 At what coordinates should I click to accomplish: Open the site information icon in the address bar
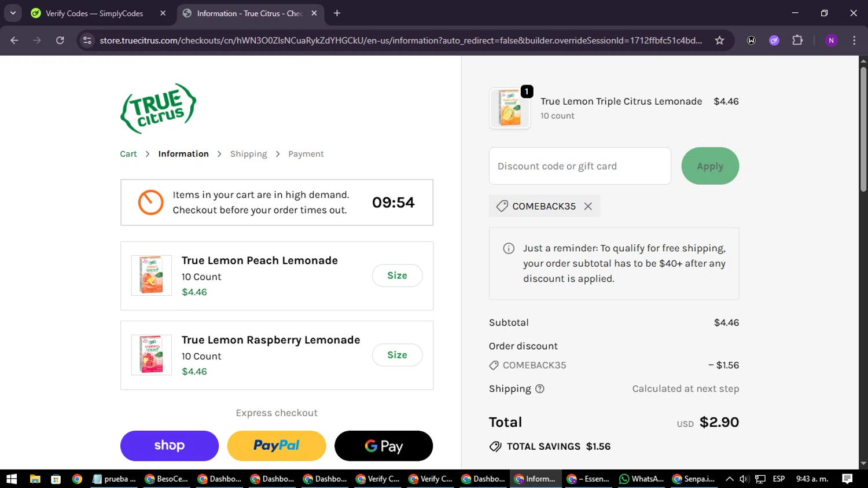click(87, 41)
